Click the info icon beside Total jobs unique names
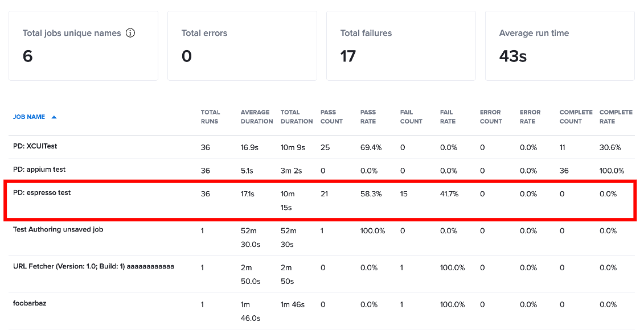The width and height of the screenshot is (644, 330). click(x=130, y=33)
